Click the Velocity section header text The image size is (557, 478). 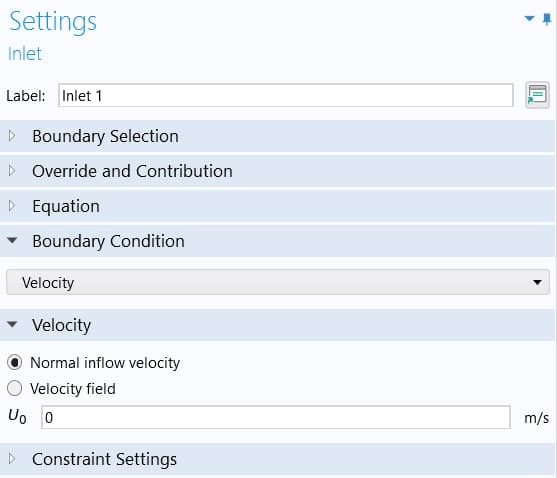point(61,325)
